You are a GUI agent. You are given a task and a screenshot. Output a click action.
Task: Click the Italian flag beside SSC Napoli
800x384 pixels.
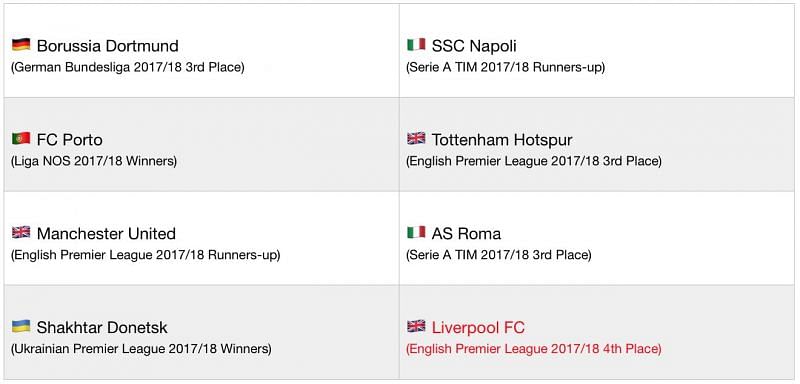pyautogui.click(x=416, y=45)
